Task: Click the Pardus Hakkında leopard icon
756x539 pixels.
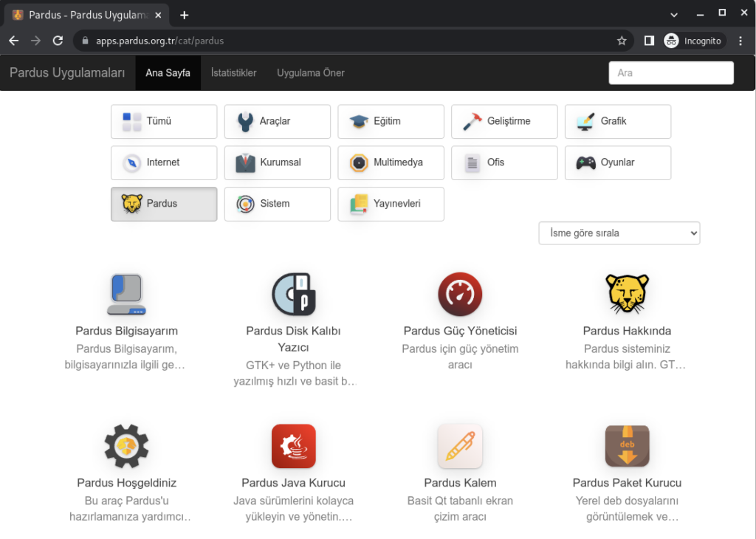Action: click(x=627, y=294)
